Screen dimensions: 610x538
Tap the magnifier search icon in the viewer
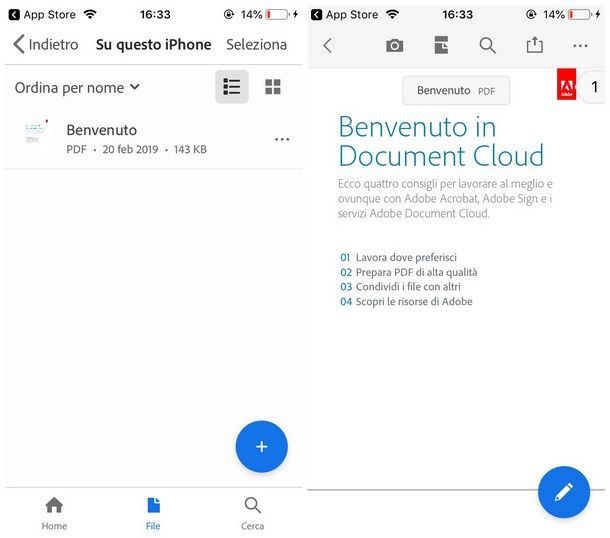click(x=487, y=46)
